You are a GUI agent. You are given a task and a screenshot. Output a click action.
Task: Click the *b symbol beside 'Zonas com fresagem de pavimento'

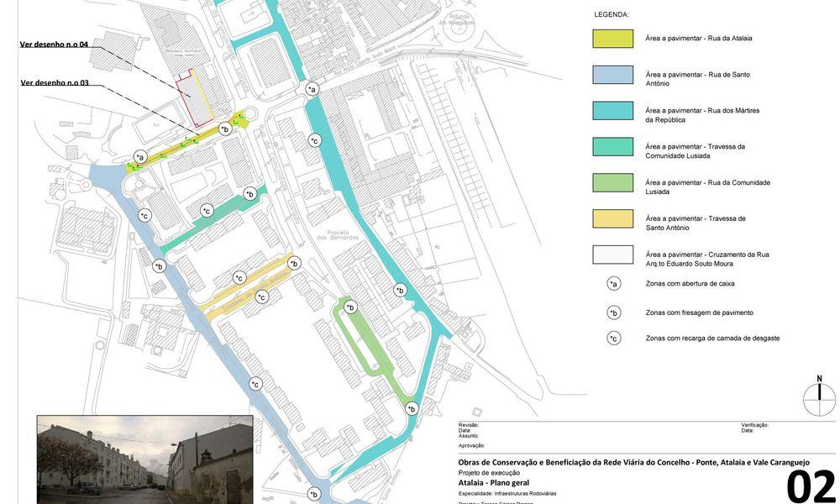(614, 312)
